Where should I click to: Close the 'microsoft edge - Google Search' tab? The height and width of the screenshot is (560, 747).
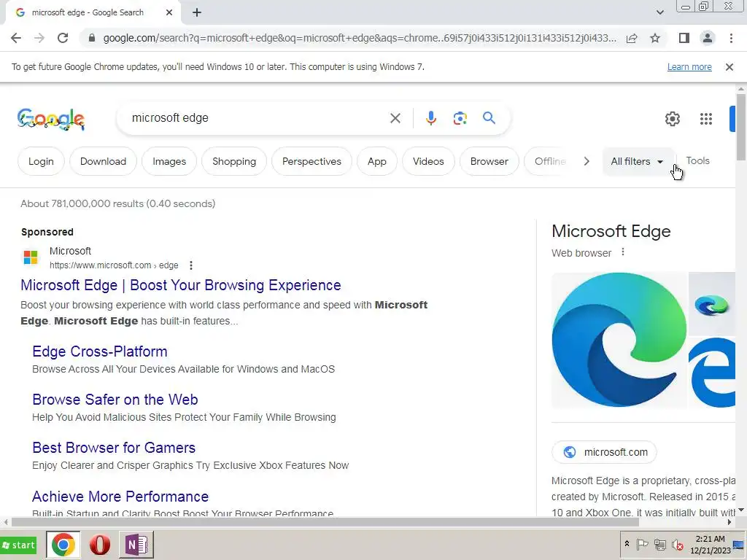169,13
